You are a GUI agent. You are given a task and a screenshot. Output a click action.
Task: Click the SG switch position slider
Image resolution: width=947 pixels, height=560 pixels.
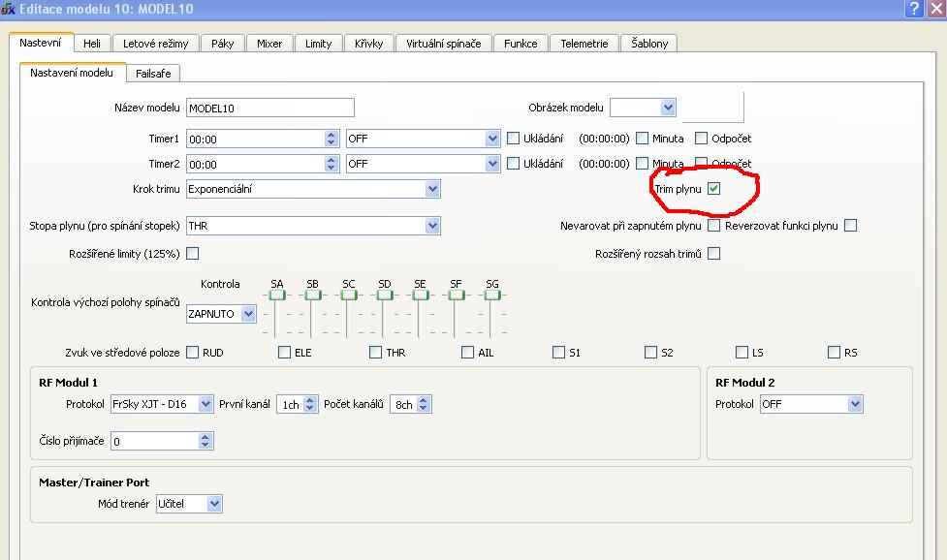click(492, 296)
